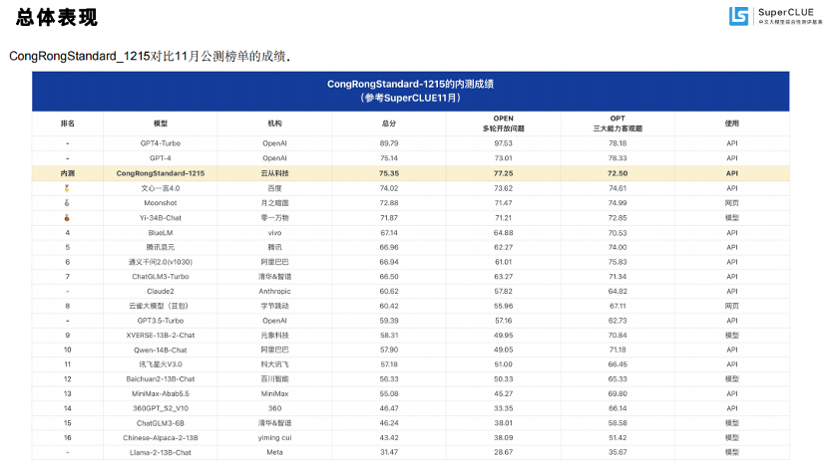The image size is (828, 470).
Task: Select the '月之暗面' organization cell
Action: [x=275, y=203]
